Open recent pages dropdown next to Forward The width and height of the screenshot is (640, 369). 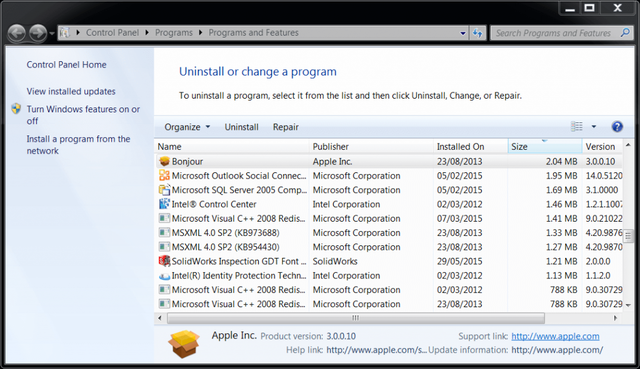click(x=52, y=33)
